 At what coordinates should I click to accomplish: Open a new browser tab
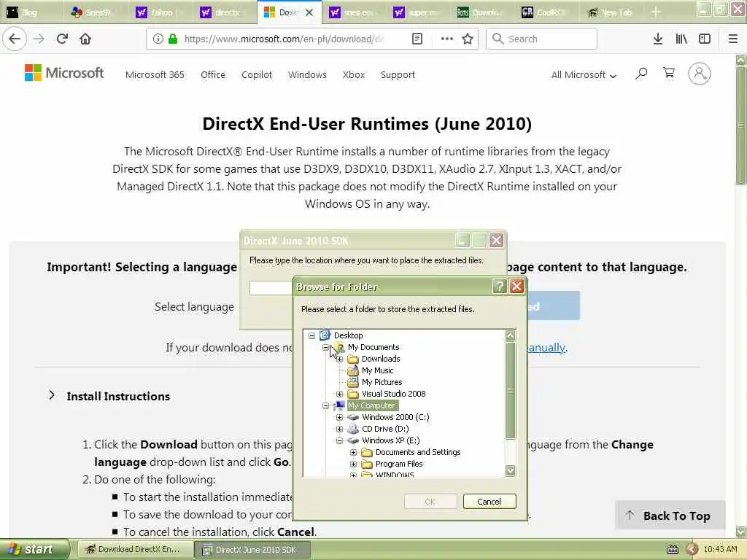coord(656,12)
